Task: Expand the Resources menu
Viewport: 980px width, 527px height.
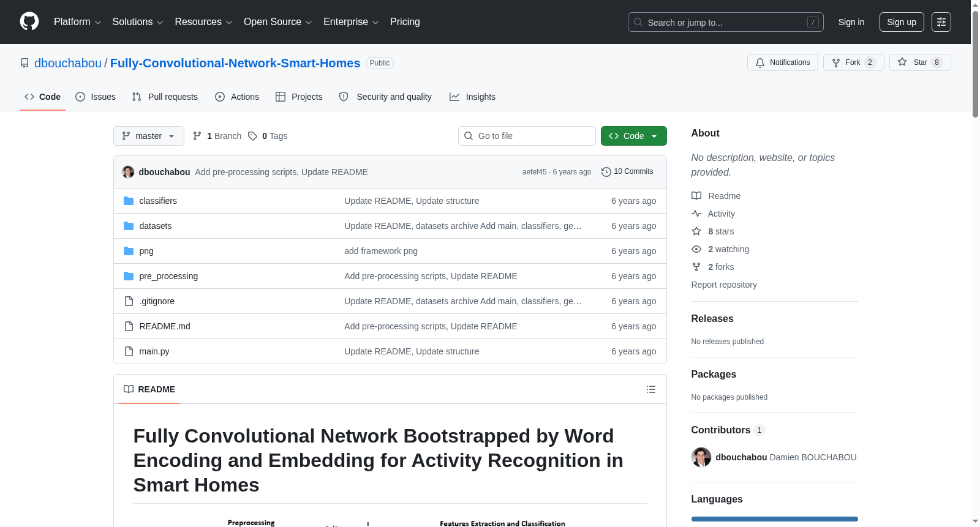Action: pos(203,22)
